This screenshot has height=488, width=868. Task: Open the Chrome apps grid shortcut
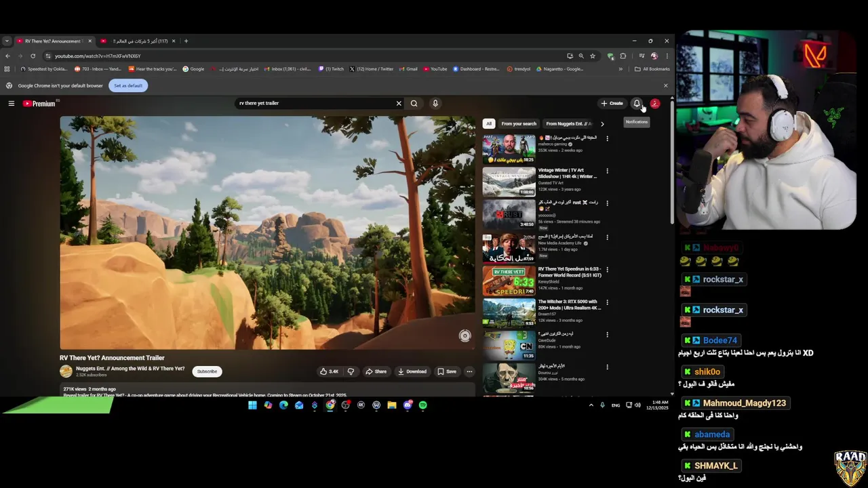pyautogui.click(x=7, y=68)
